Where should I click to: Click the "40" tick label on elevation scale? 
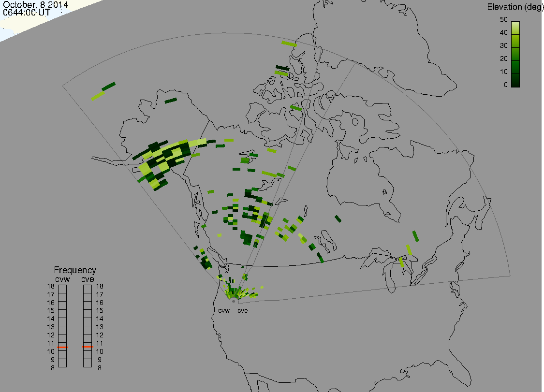tap(504, 32)
